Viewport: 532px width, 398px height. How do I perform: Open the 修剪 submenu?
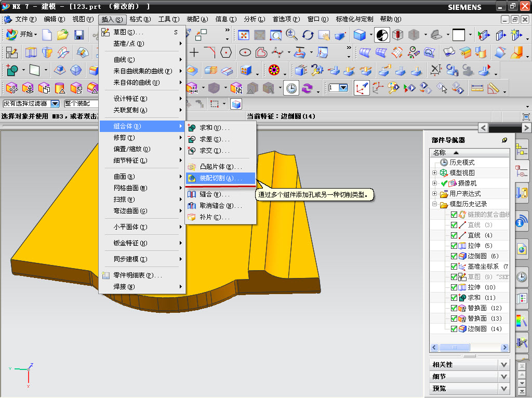click(142, 138)
